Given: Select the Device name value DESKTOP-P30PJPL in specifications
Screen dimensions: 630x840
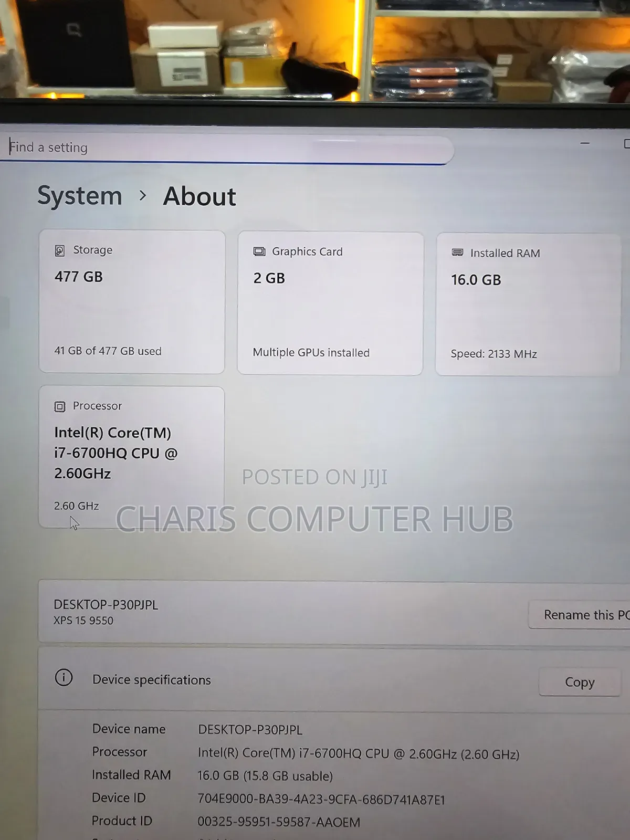Looking at the screenshot, I should pyautogui.click(x=250, y=730).
